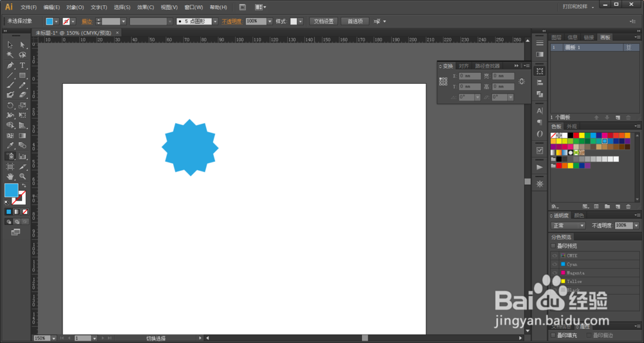Click the new artboard icon
Screen dimensions: 644x343
coord(618,117)
